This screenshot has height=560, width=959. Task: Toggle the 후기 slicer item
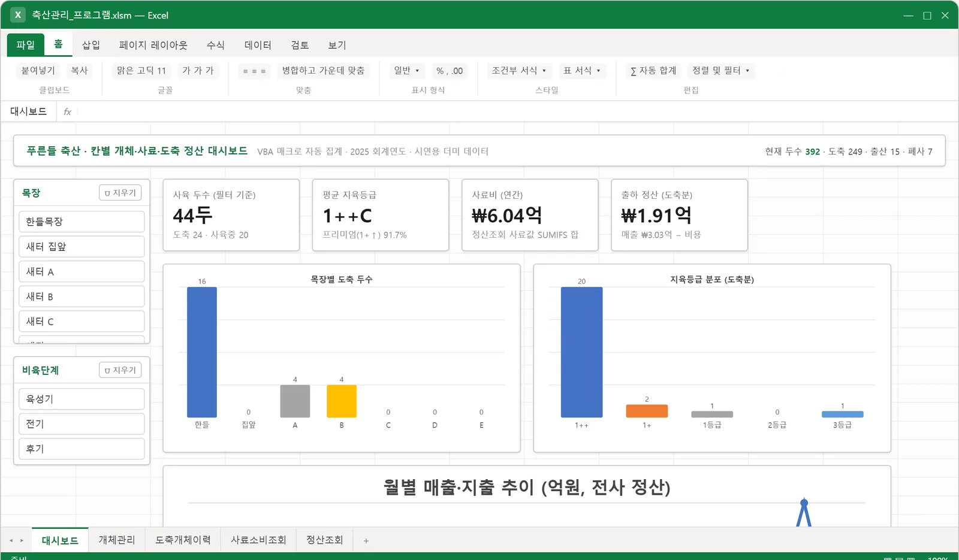(x=82, y=449)
